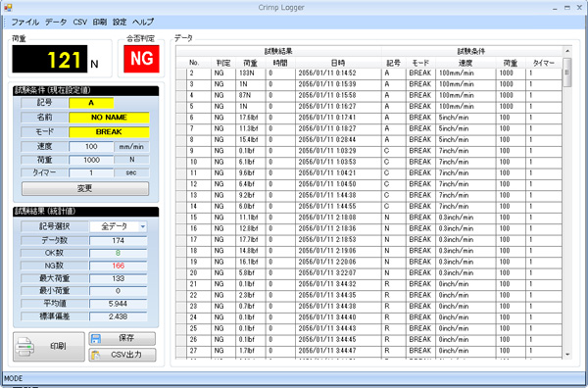This screenshot has width=588, height=388.
Task: Expand the 記号選択 全データ dropdown
Action: pyautogui.click(x=142, y=226)
